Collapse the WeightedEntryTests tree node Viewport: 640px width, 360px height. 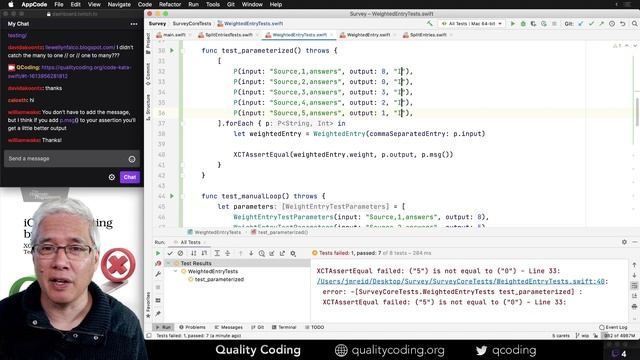click(x=176, y=271)
